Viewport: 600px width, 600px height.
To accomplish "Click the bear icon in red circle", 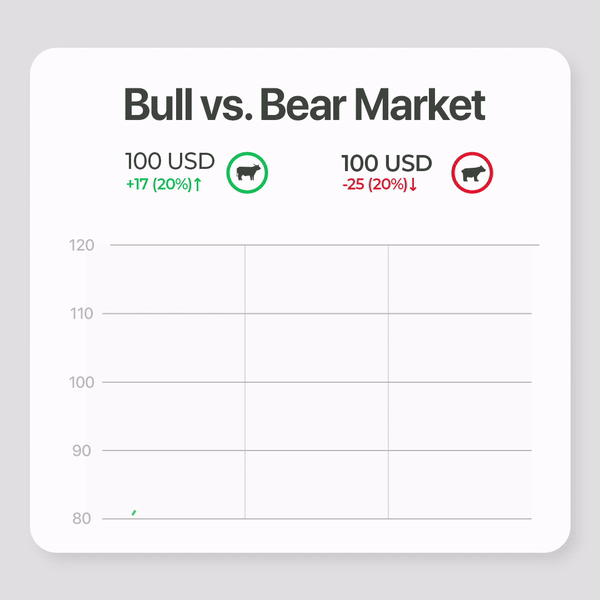I will [x=472, y=173].
